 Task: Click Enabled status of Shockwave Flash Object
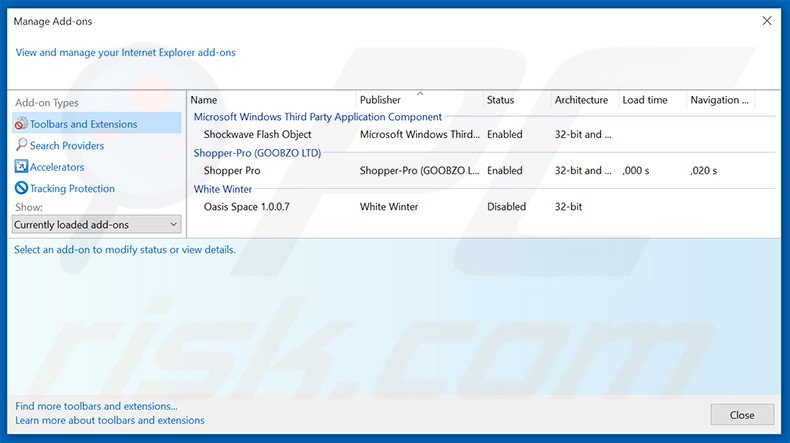[504, 135]
